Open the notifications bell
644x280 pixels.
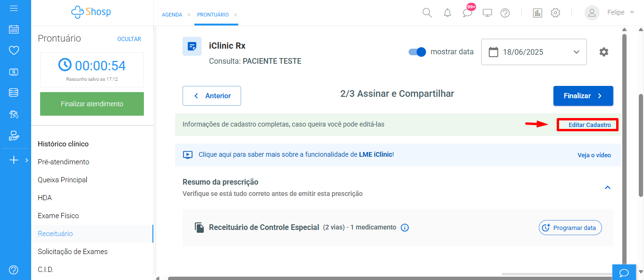[x=447, y=13]
